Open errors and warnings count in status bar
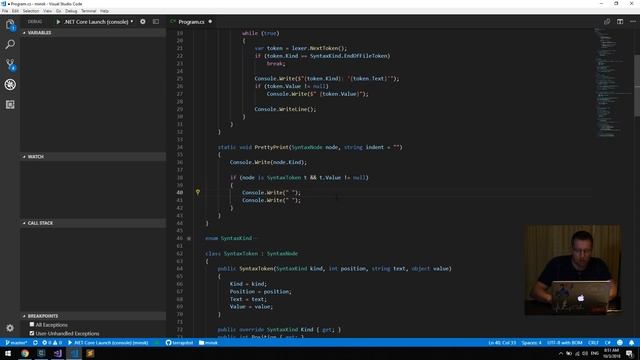Image resolution: width=640 pixels, height=360 pixels. tap(52, 342)
